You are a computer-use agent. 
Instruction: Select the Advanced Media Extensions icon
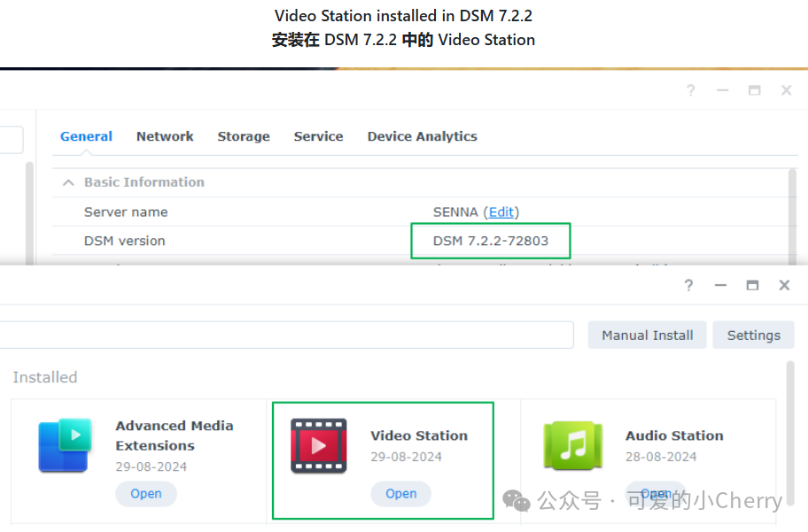tap(65, 445)
